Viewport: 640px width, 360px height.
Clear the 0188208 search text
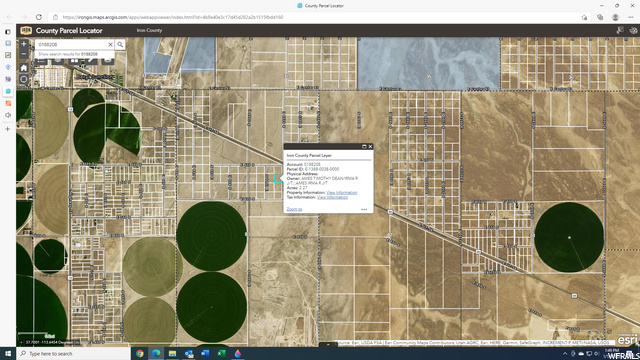[110, 44]
